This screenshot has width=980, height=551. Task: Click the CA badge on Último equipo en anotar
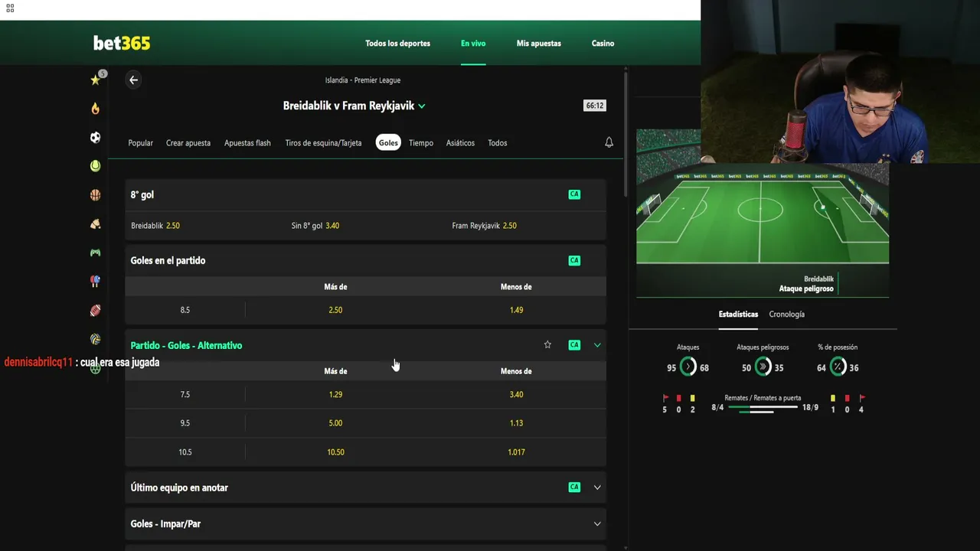coord(574,487)
